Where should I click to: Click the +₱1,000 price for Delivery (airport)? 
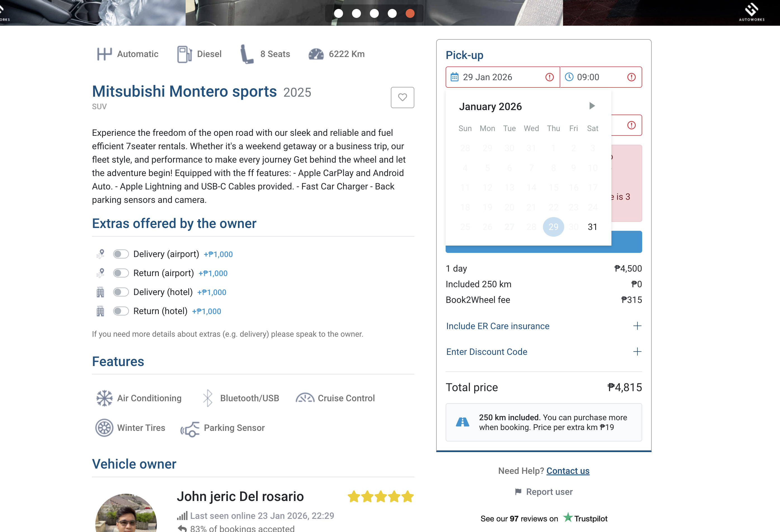tap(218, 254)
